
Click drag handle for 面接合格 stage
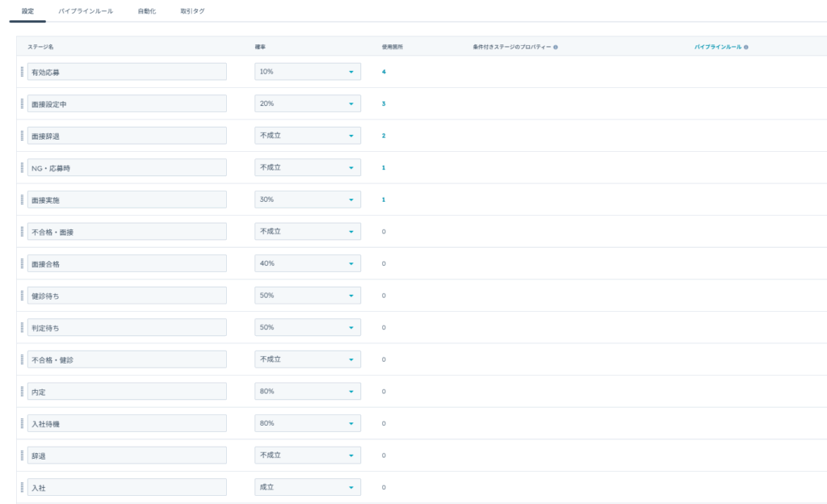(22, 263)
